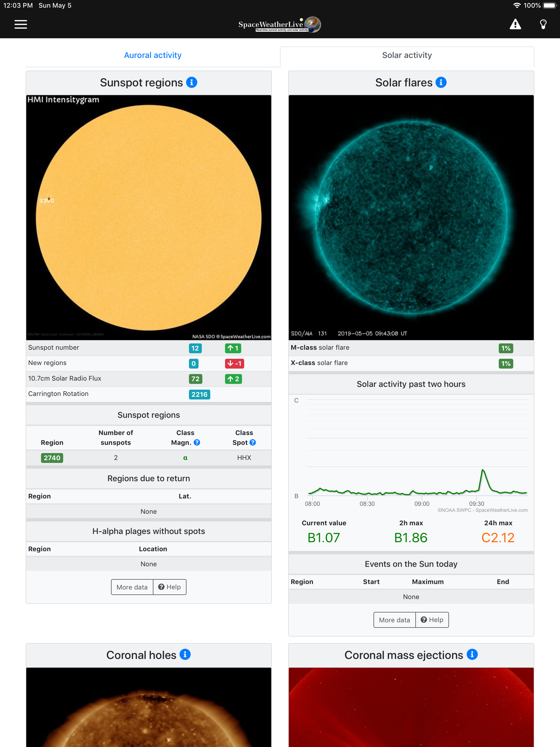
Task: Tap the lightbulb icon in header
Action: [x=543, y=24]
